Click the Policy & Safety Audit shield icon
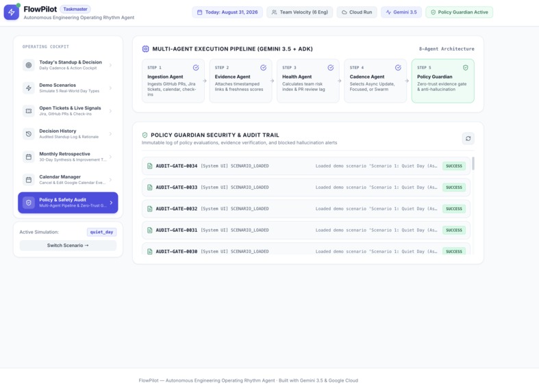Viewport: 539px width, 392px height. [29, 202]
